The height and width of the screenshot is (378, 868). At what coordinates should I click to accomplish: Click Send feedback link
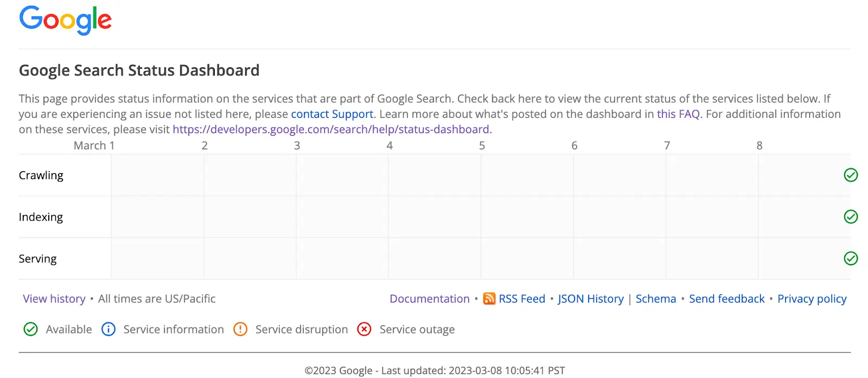727,299
